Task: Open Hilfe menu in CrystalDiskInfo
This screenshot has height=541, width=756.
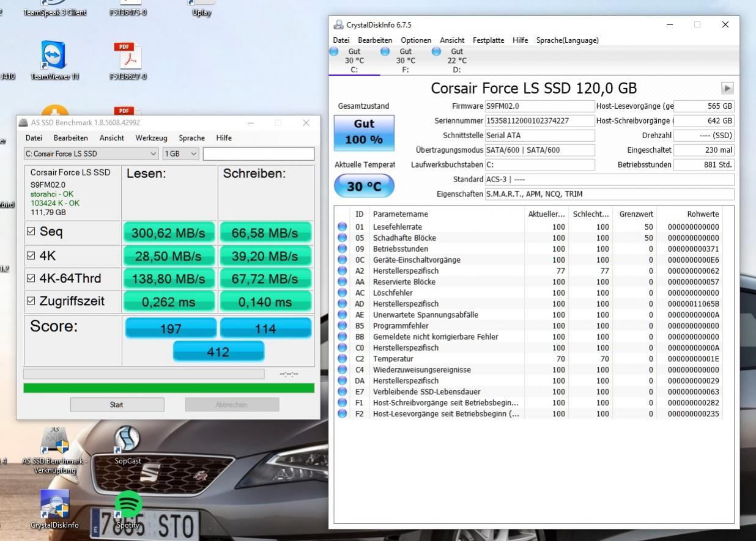Action: coord(520,40)
